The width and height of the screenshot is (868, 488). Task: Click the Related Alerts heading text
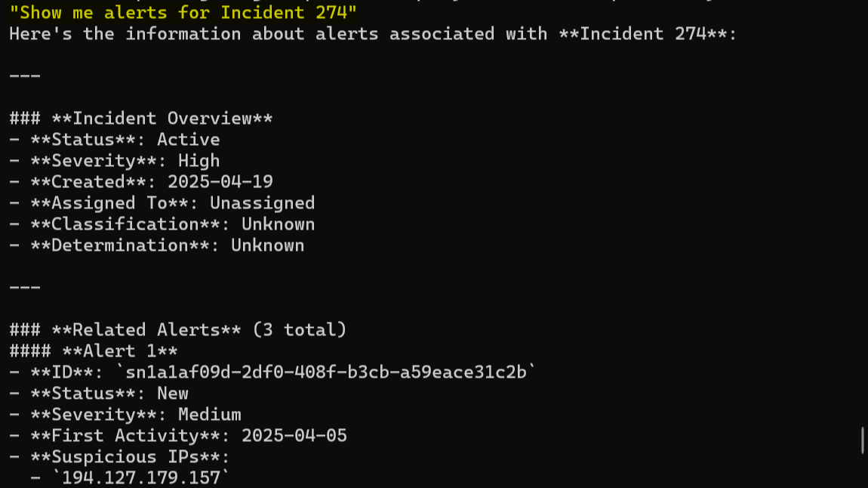tap(146, 330)
